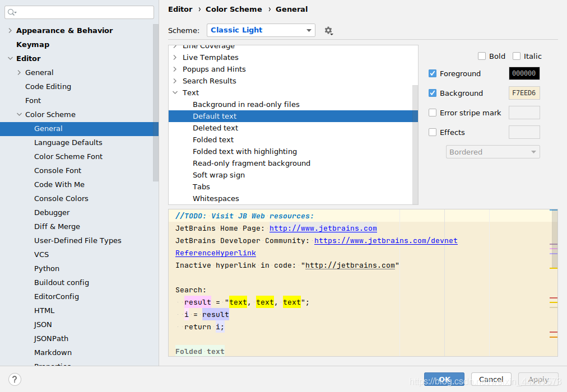Enable the Bold checkbox
This screenshot has height=392, width=567.
(x=482, y=56)
